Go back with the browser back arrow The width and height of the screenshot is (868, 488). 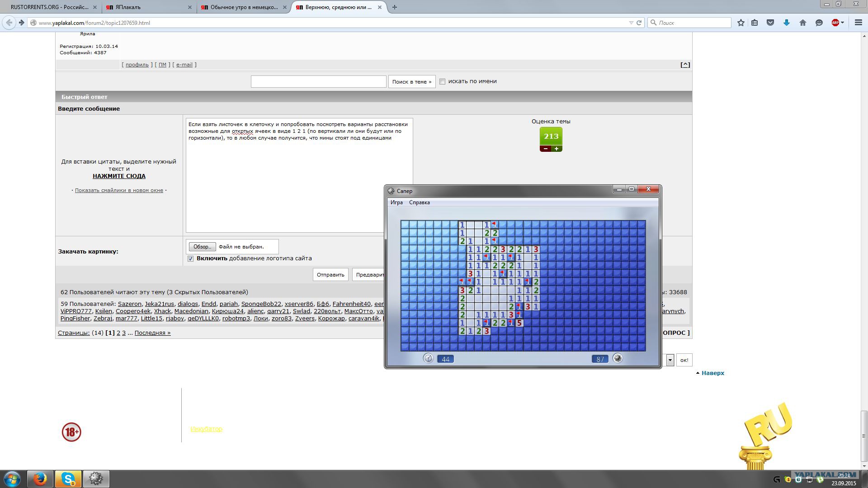tap(9, 23)
